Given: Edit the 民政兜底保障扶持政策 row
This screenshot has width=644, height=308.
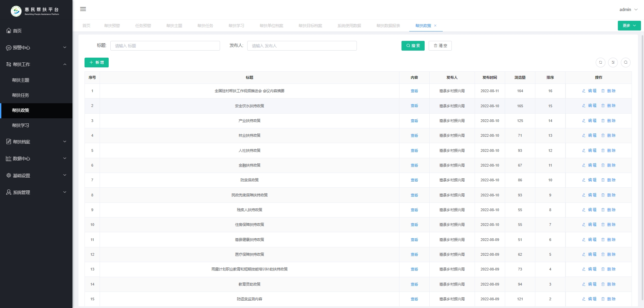Looking at the screenshot, I should (x=589, y=195).
